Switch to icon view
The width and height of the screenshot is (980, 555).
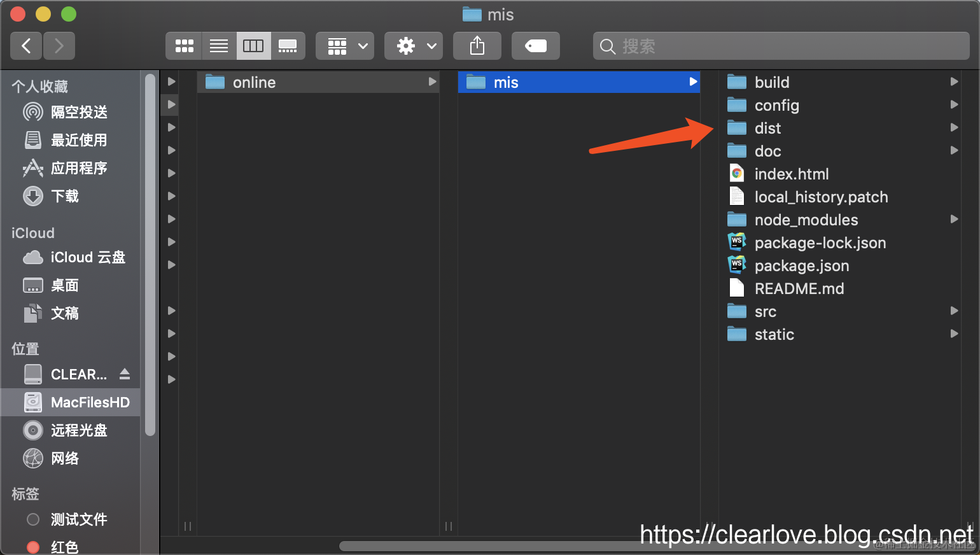click(x=184, y=46)
